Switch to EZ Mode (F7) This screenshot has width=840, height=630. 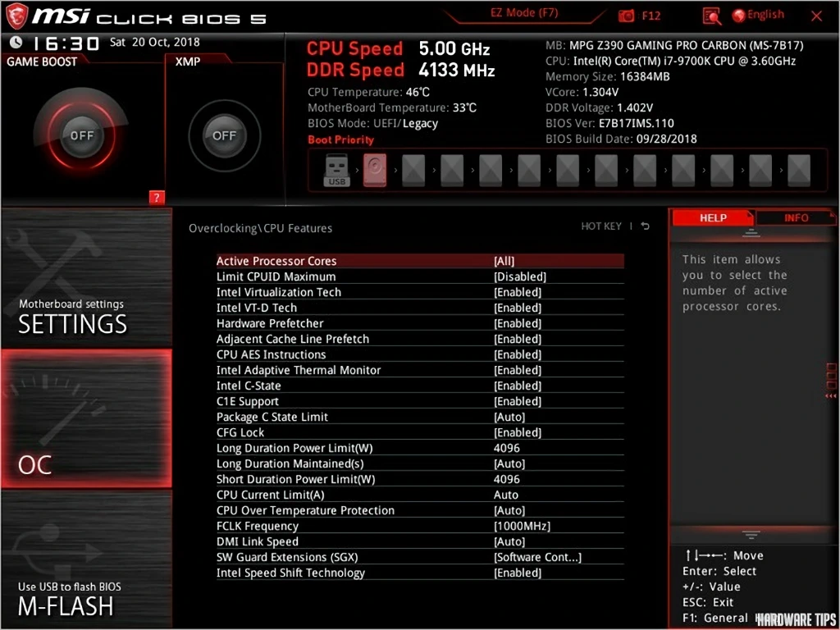tap(523, 13)
